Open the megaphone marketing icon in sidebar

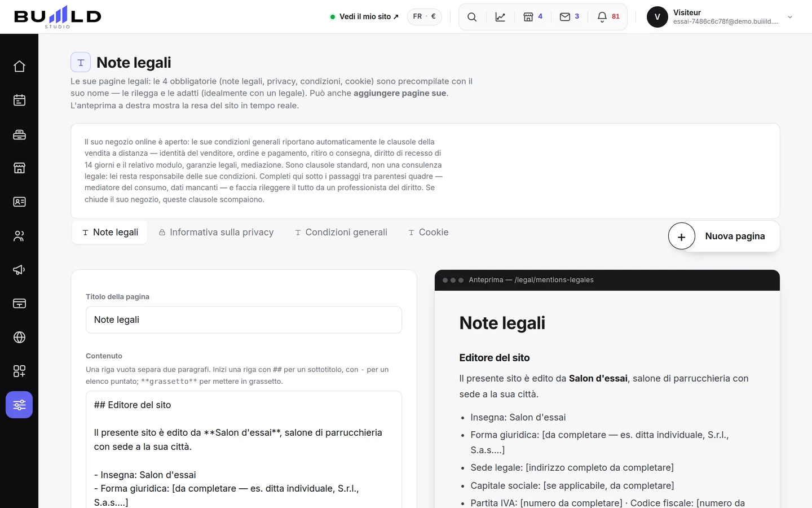(19, 270)
